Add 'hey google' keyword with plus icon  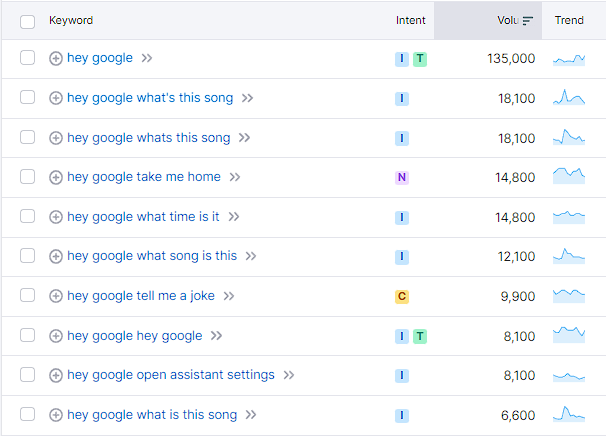click(x=56, y=59)
